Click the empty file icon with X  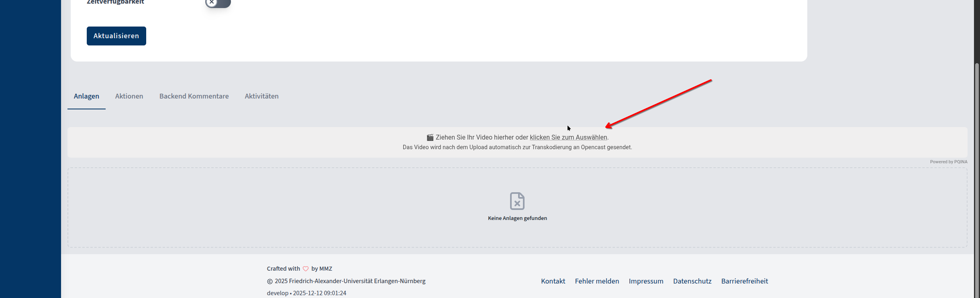click(x=517, y=201)
